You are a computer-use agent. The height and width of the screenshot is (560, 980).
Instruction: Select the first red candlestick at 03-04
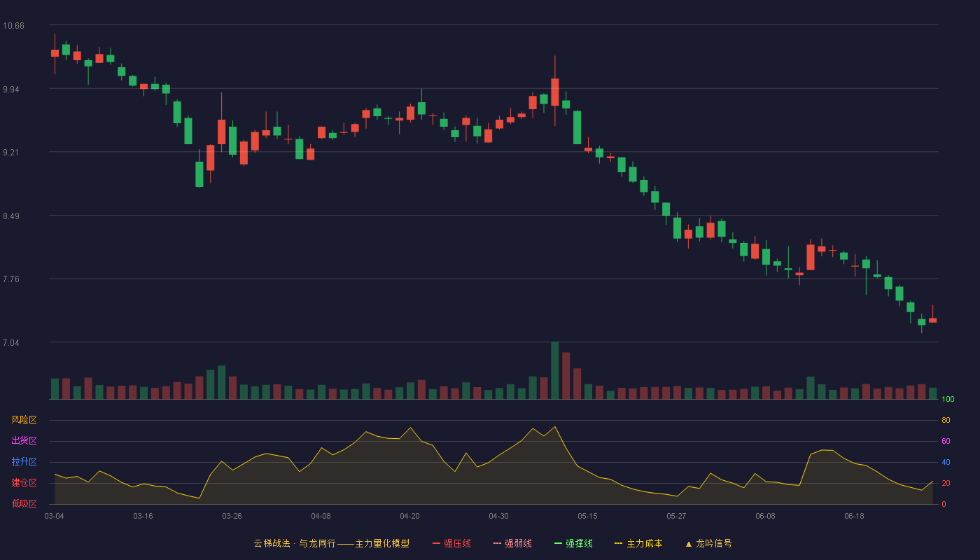point(55,53)
